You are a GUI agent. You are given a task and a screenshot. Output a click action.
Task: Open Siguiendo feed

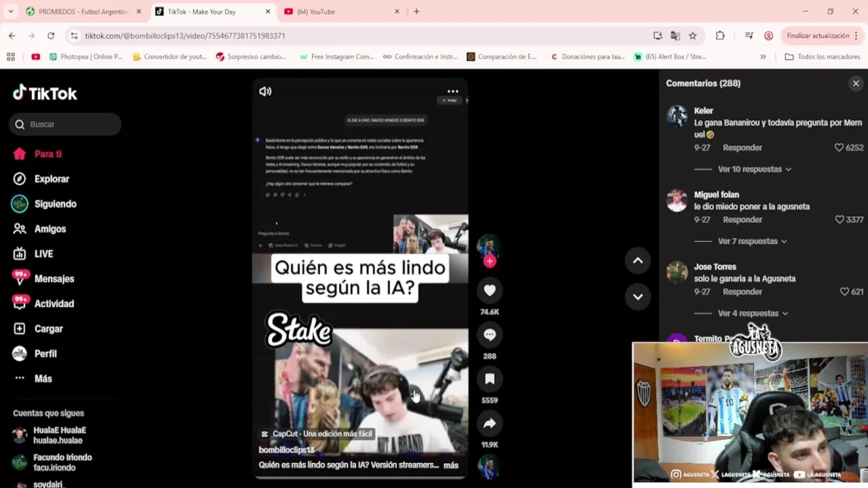point(45,204)
